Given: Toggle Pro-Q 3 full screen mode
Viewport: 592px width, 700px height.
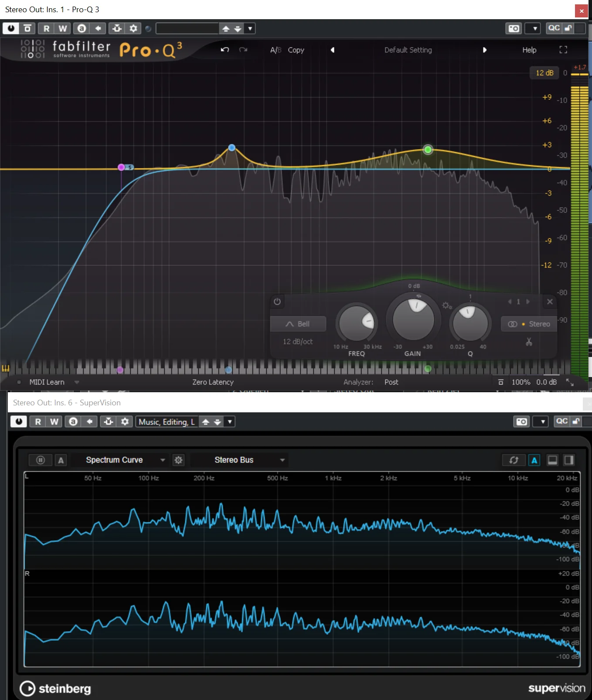Looking at the screenshot, I should [x=563, y=50].
